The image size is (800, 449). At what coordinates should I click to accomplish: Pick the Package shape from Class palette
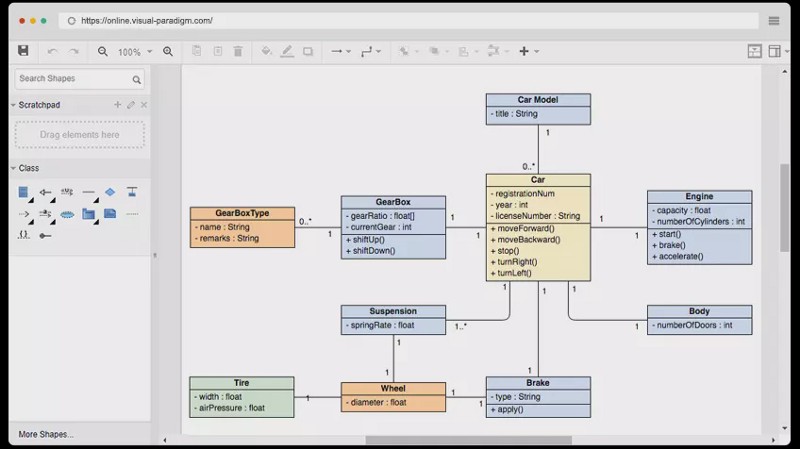(89, 214)
